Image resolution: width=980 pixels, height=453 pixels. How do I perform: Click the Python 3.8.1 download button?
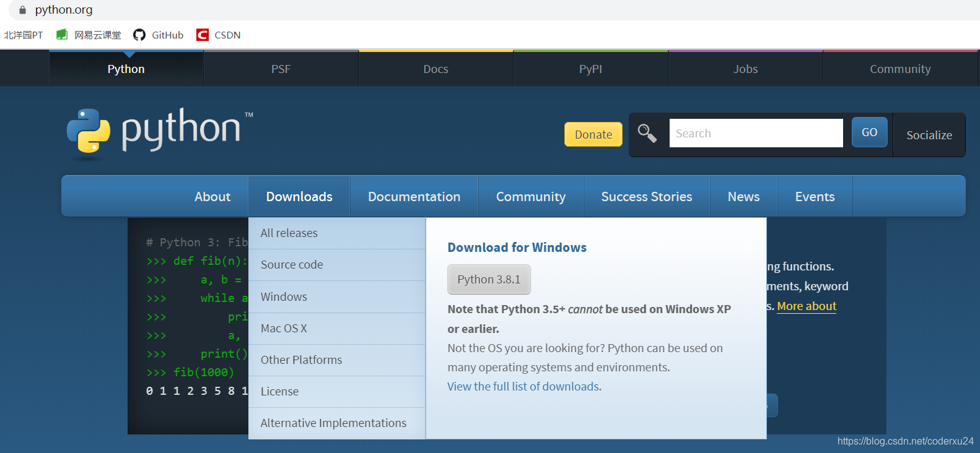(x=489, y=280)
